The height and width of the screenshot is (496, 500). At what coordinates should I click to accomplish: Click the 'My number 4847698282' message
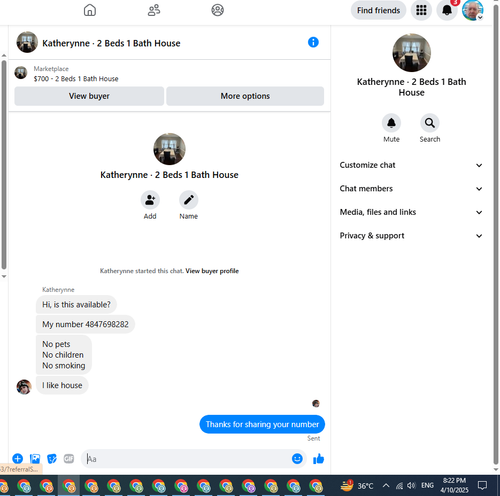[x=85, y=324]
